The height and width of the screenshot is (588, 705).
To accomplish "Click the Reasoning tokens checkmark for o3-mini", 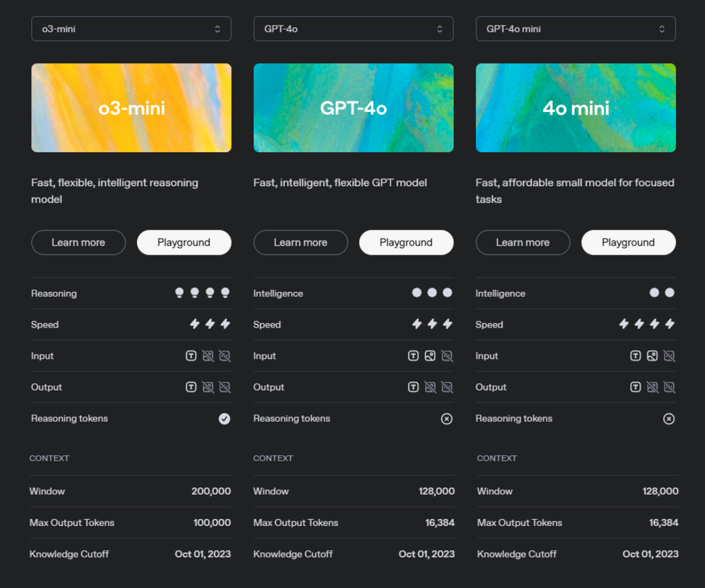I will (x=224, y=419).
